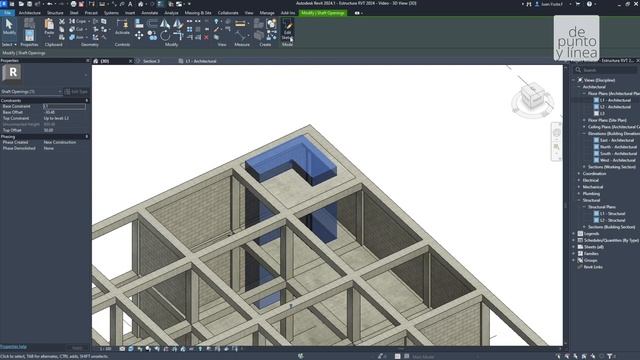The image size is (640, 360).
Task: Open L1 - Structural plan in browser
Action: (x=612, y=214)
